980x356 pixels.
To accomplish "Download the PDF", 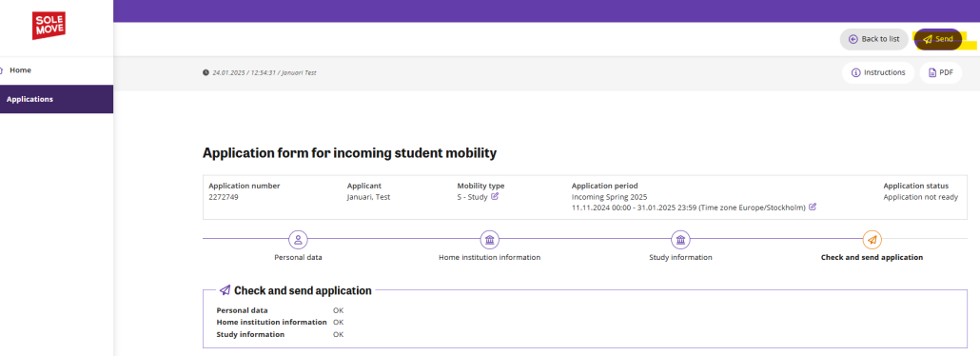I will [941, 72].
